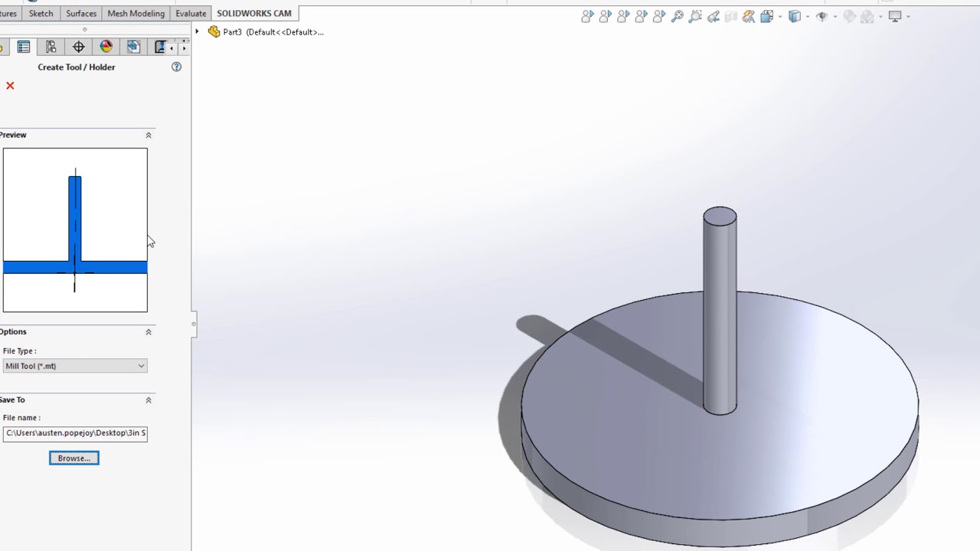
Task: Cancel Create Tool / Holder with red X
Action: pyautogui.click(x=10, y=86)
